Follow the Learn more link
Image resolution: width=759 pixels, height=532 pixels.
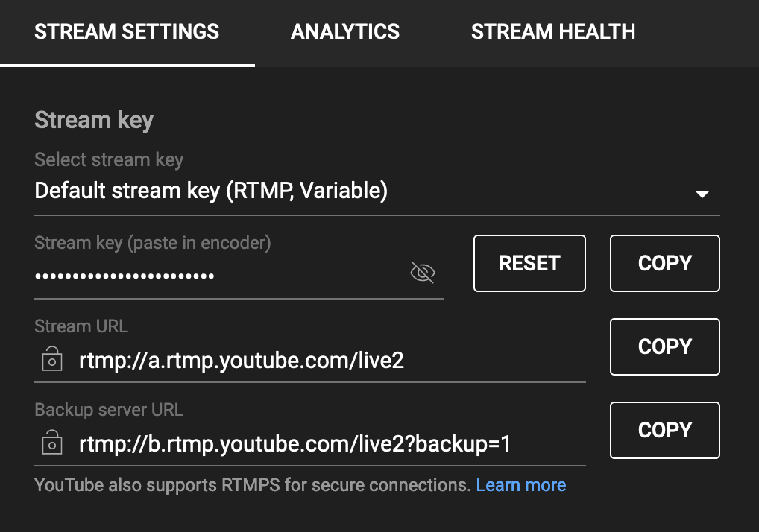coord(520,485)
